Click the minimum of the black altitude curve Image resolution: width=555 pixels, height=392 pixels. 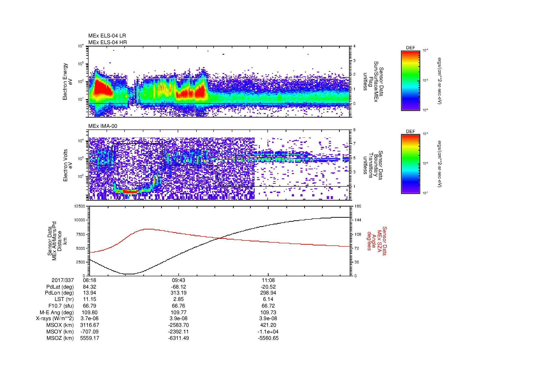tap(129, 274)
